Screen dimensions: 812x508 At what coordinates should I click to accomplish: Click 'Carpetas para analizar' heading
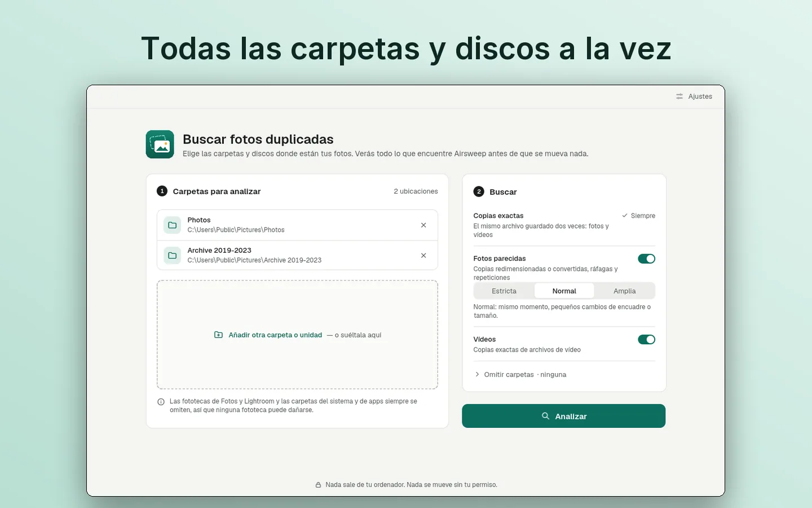tap(217, 191)
